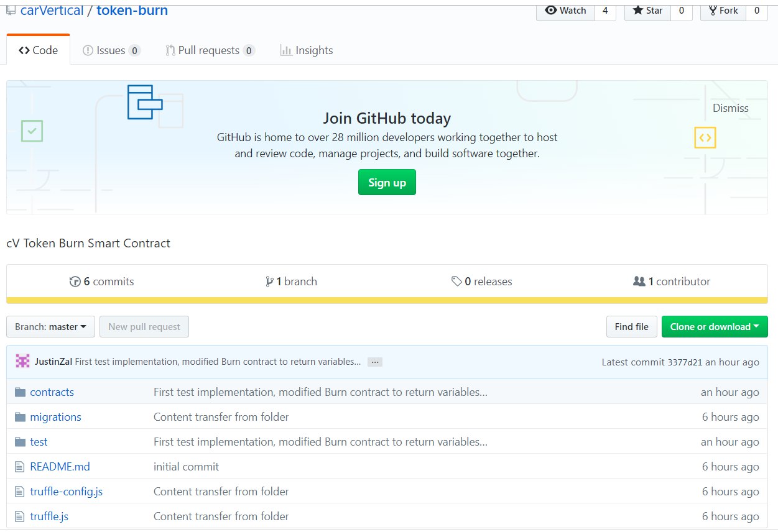Click the Fork button
Viewport: 778px width, 532px height.
click(723, 11)
